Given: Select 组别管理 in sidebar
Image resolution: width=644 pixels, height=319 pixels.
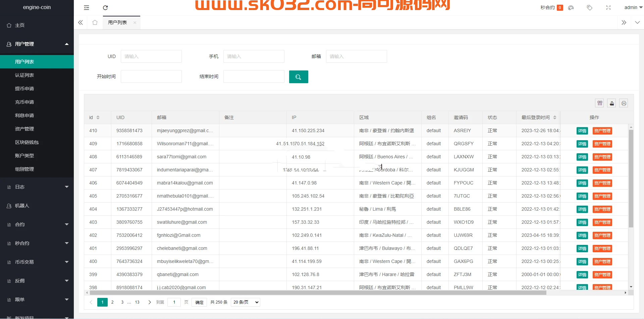Looking at the screenshot, I should pos(37,169).
